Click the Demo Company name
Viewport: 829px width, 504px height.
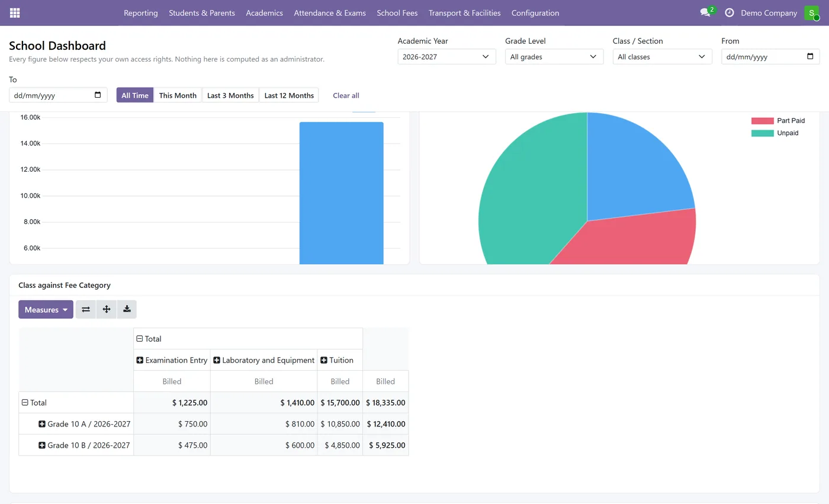click(769, 12)
